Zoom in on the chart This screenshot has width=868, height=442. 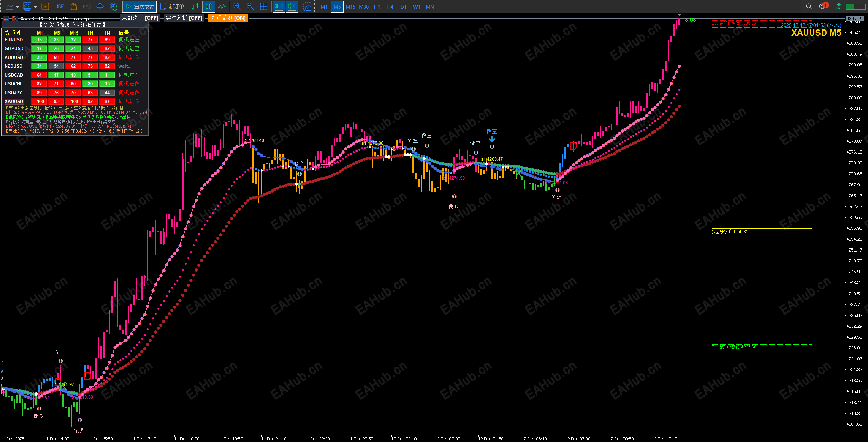pyautogui.click(x=237, y=7)
